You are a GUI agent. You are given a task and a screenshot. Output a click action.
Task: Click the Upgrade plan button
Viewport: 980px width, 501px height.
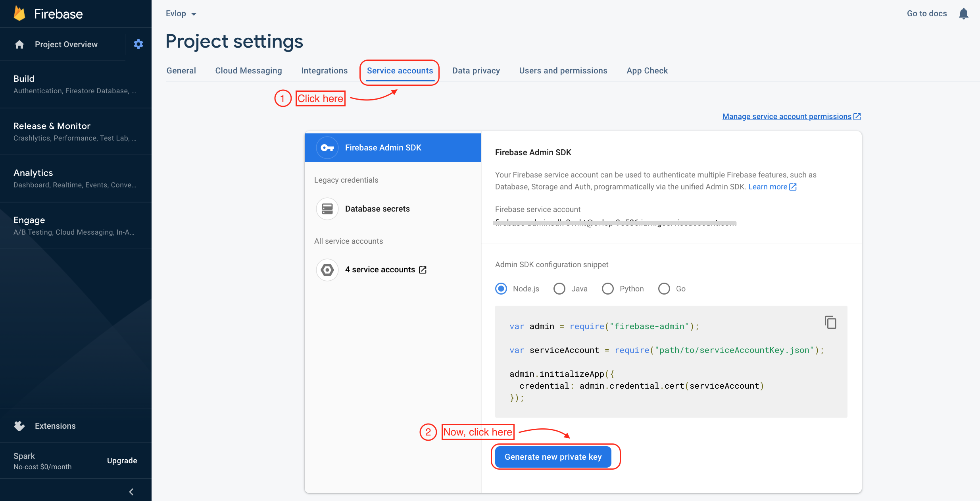pos(122,461)
